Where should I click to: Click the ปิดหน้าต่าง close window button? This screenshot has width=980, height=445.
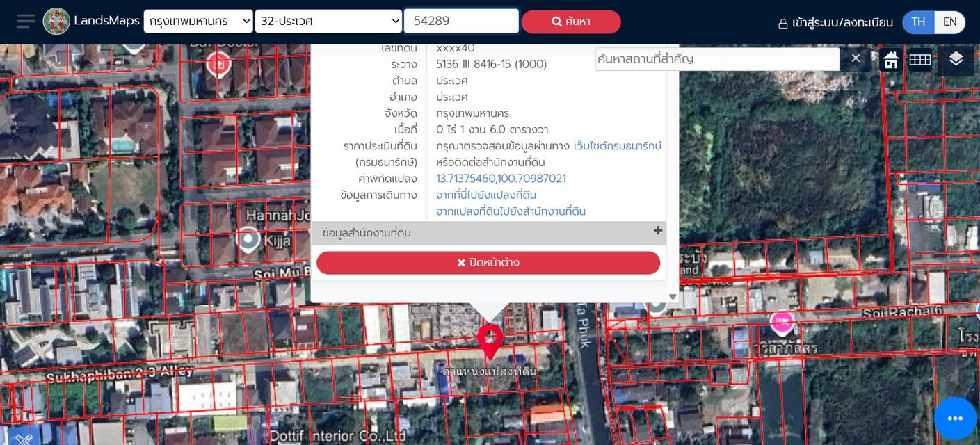tap(488, 263)
